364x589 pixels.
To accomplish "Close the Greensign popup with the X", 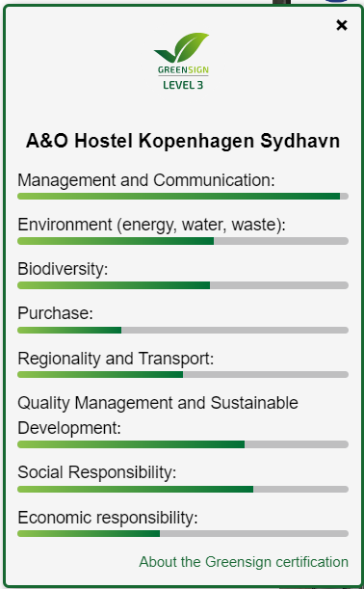I will (x=342, y=25).
